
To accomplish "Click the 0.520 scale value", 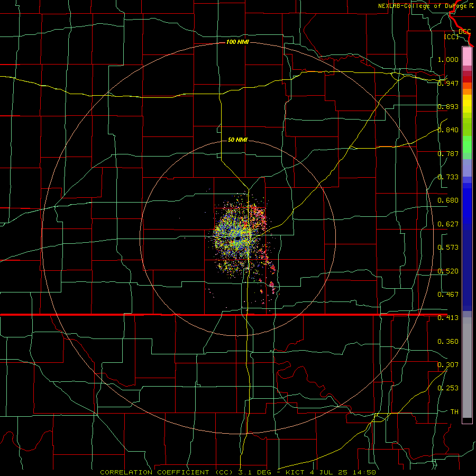I will click(448, 271).
